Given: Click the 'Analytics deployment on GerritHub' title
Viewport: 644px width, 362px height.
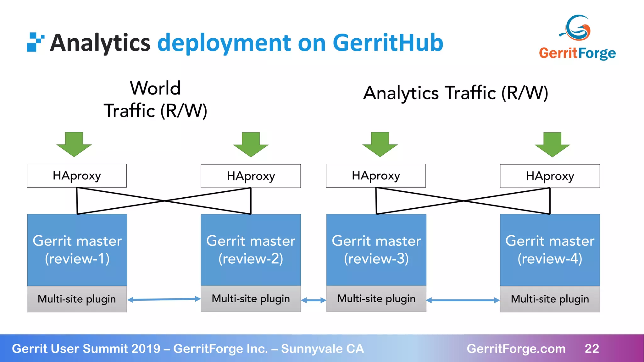Looking at the screenshot, I should click(x=247, y=43).
